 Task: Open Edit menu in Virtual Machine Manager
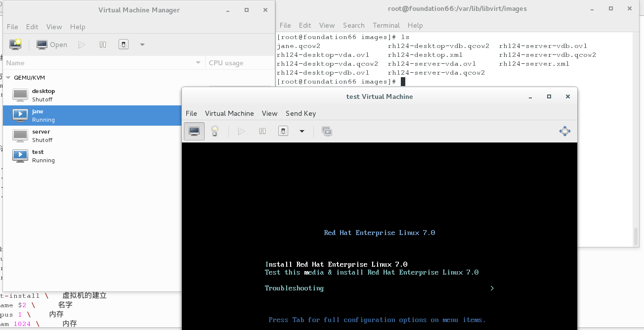pyautogui.click(x=32, y=27)
